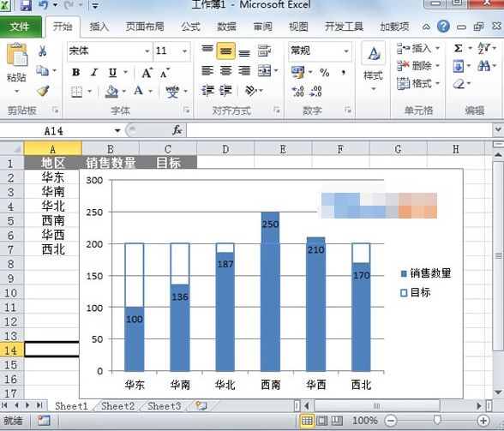Screen dimensions: 504x431
Task: Decrease font size with small A
Action: pos(165,73)
